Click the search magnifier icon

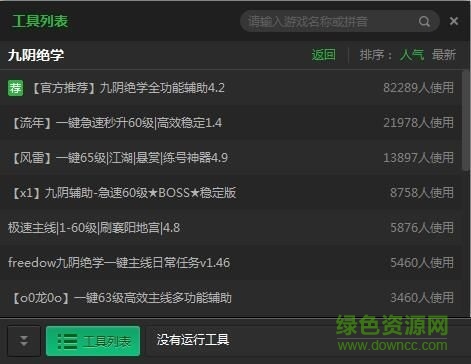coord(424,22)
